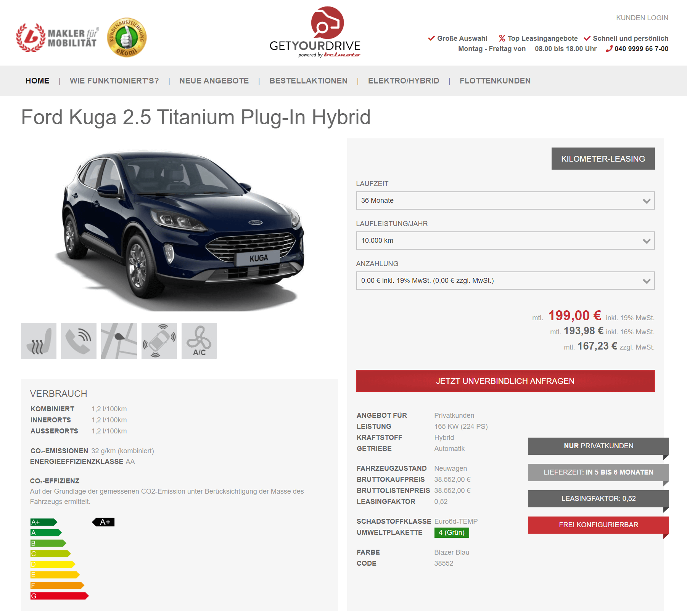
Task: Click the 165 KW (224 PS) value
Action: pos(461,427)
